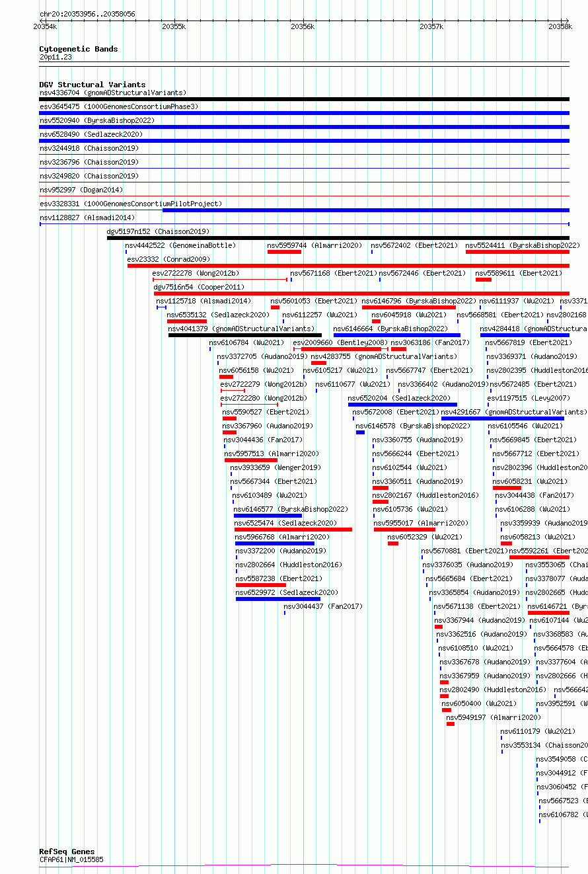
Task: Select esv2722279 Wong2012b variant label
Action: 264,384
